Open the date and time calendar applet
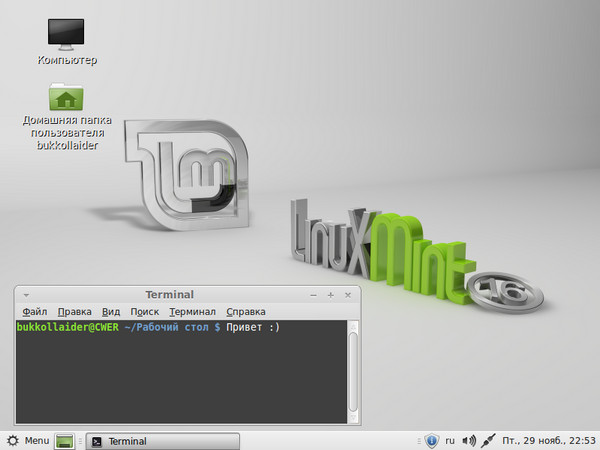 (548, 441)
